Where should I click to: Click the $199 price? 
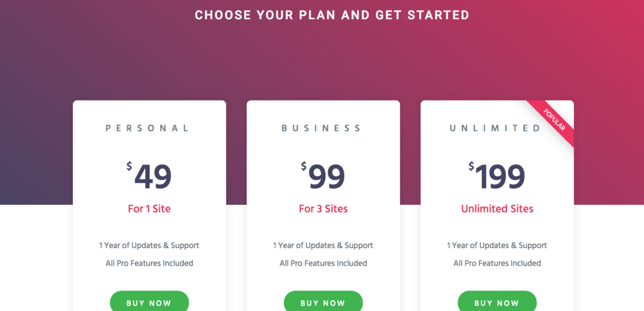point(497,177)
